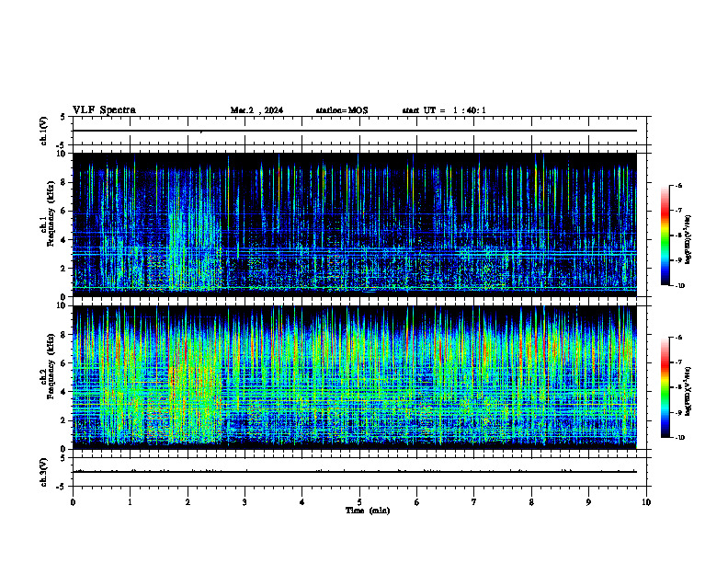Image resolution: width=728 pixels, height=563 pixels.
Task: Click time axis tick label '5'
Action: [359, 502]
